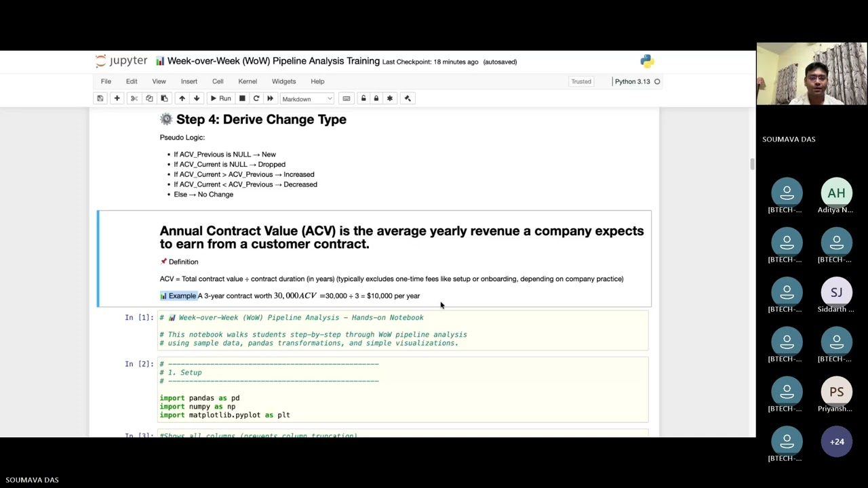Open the View menu
The image size is (868, 488).
159,81
